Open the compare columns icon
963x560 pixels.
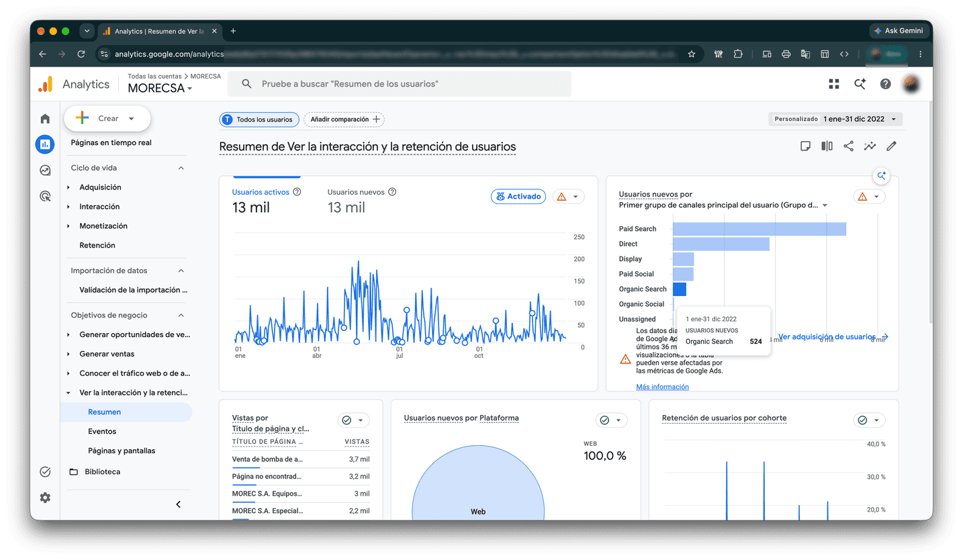tap(827, 146)
